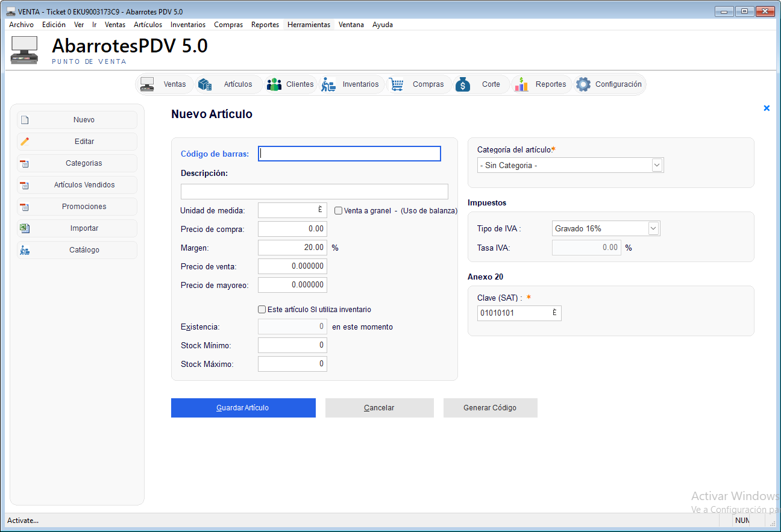This screenshot has height=532, width=781.
Task: Click the Margen percentage field
Action: [x=292, y=248]
